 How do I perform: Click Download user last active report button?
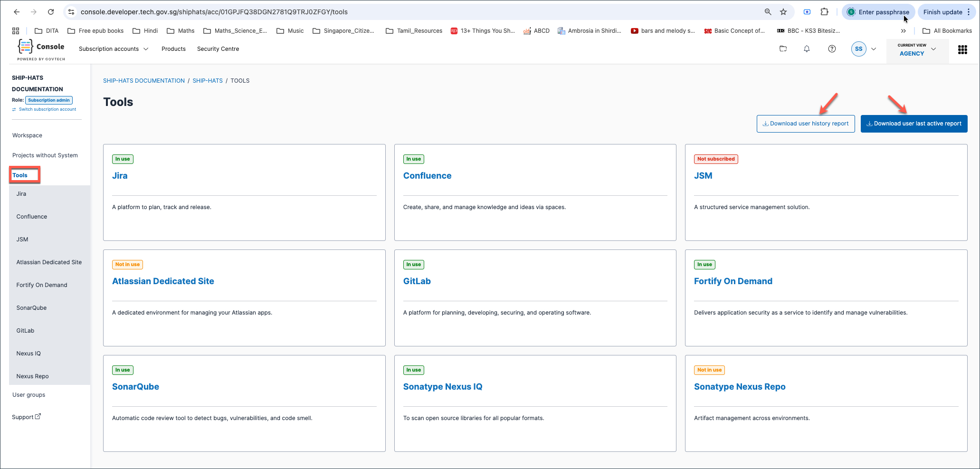click(914, 124)
